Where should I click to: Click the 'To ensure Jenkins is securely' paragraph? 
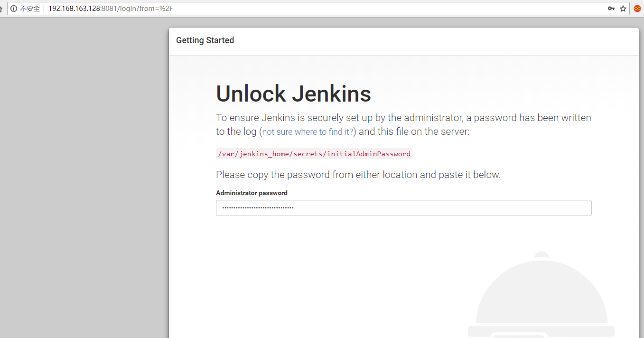coord(403,118)
